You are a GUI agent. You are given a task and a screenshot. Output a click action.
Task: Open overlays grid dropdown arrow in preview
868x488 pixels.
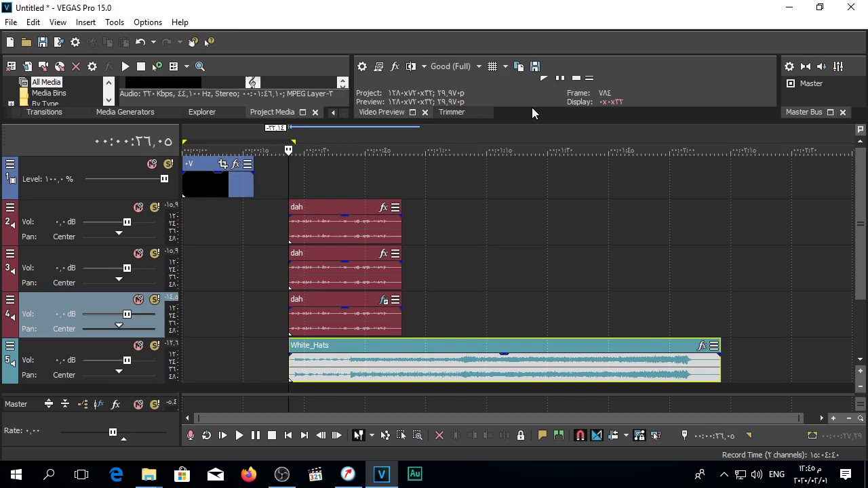coord(505,66)
